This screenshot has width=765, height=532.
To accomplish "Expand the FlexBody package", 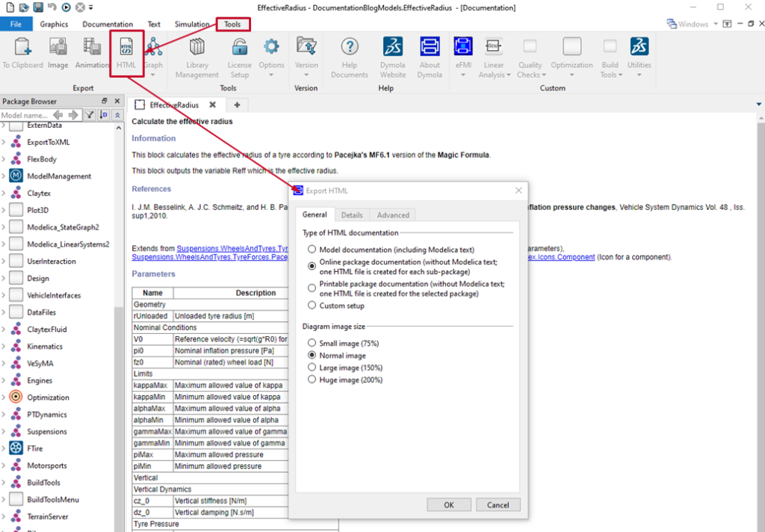I will (x=4, y=159).
